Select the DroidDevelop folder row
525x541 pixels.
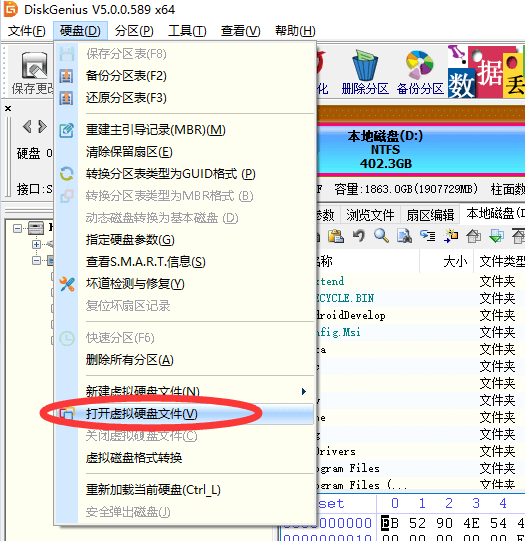(421, 315)
